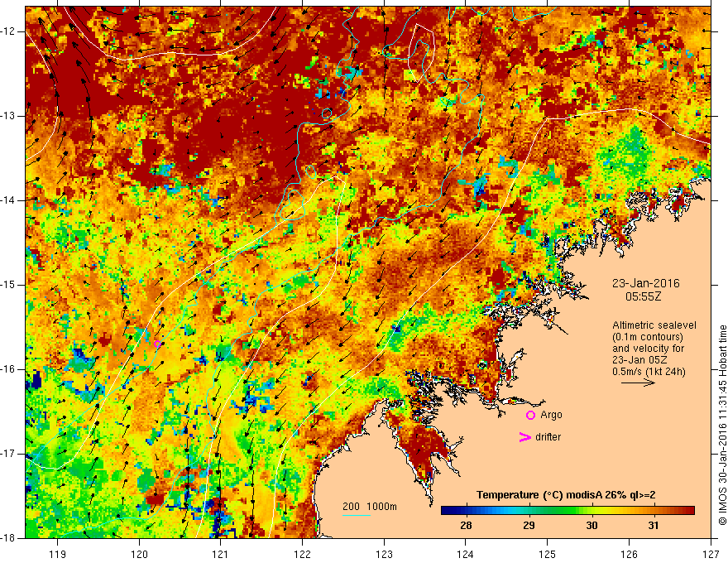728x563 pixels.
Task: Click the colorbar tick label '28'
Action: [466, 526]
